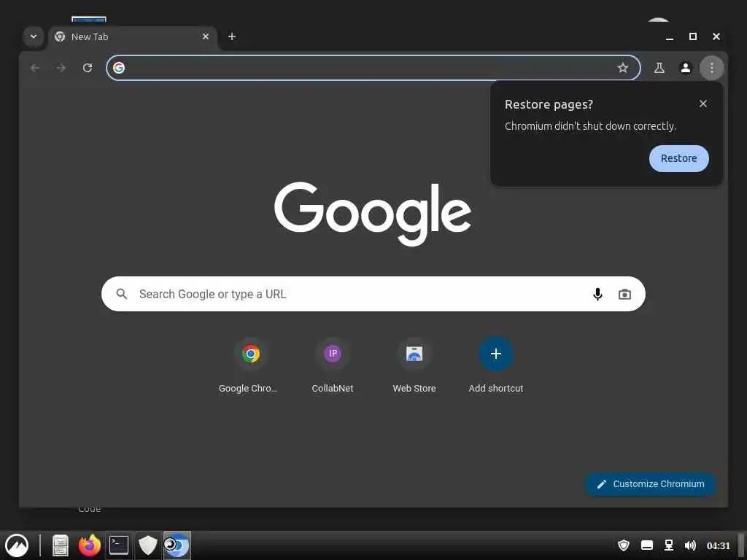Open the system application menu launcher

[17, 545]
